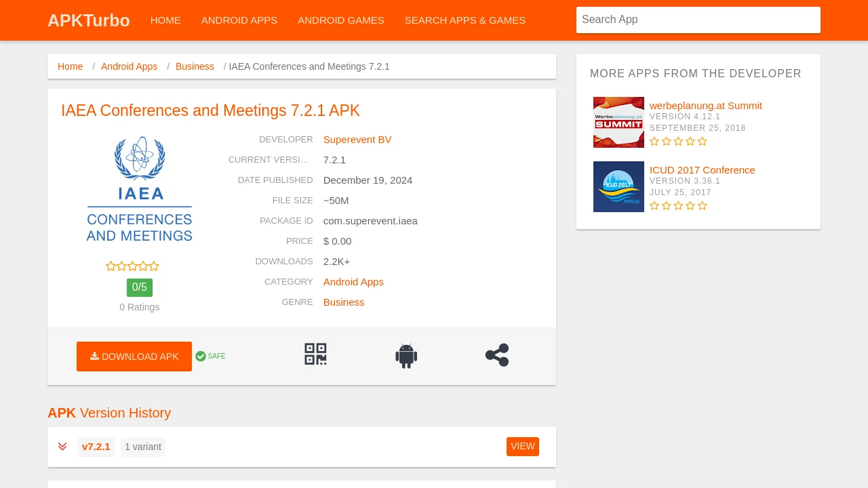Click the date December 19, 2024
Image resolution: width=868 pixels, height=488 pixels.
tap(368, 180)
